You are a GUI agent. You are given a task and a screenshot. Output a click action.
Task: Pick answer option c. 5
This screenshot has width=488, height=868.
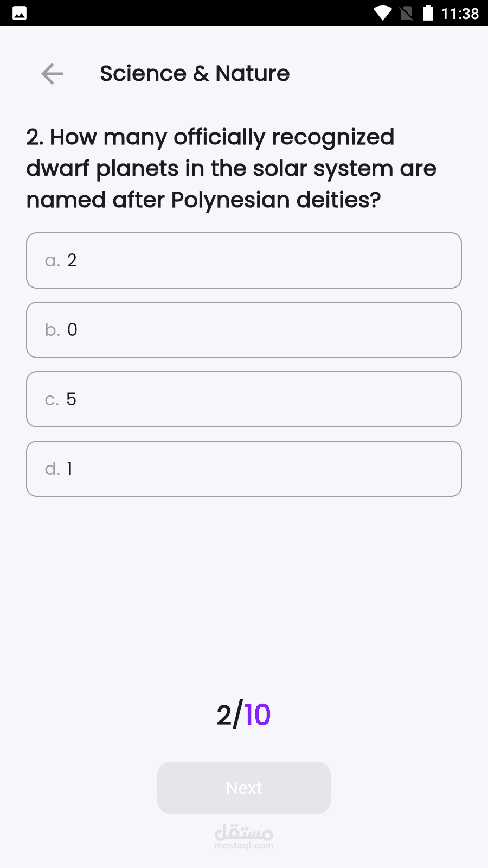coord(244,399)
